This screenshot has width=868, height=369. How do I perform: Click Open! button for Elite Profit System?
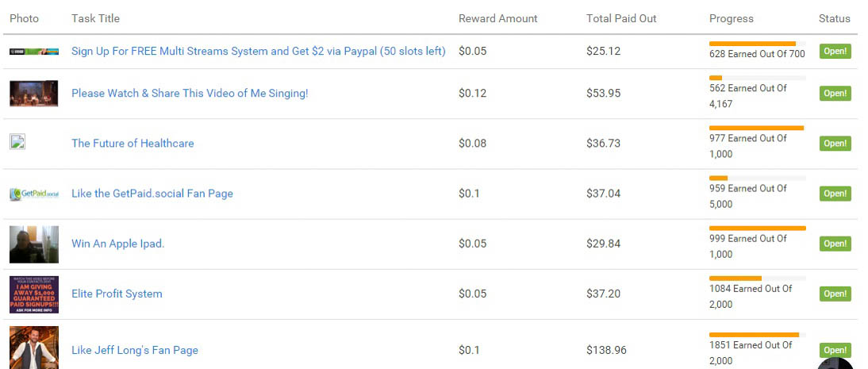835,294
